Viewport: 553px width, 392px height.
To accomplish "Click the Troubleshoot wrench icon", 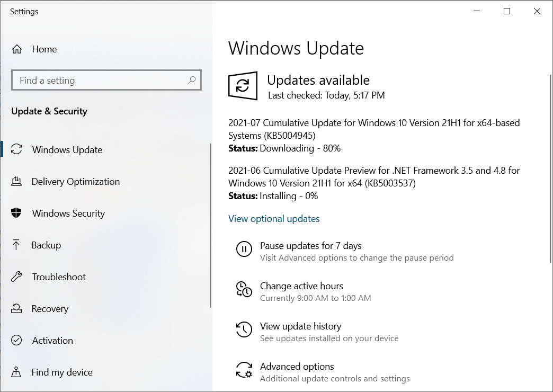I will (x=16, y=277).
